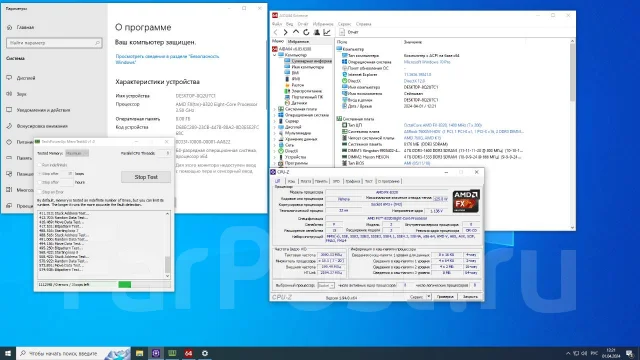Open the Tested Memory Maximum dropdown
Image resolution: width=640 pixels, height=360 pixels.
click(x=77, y=153)
